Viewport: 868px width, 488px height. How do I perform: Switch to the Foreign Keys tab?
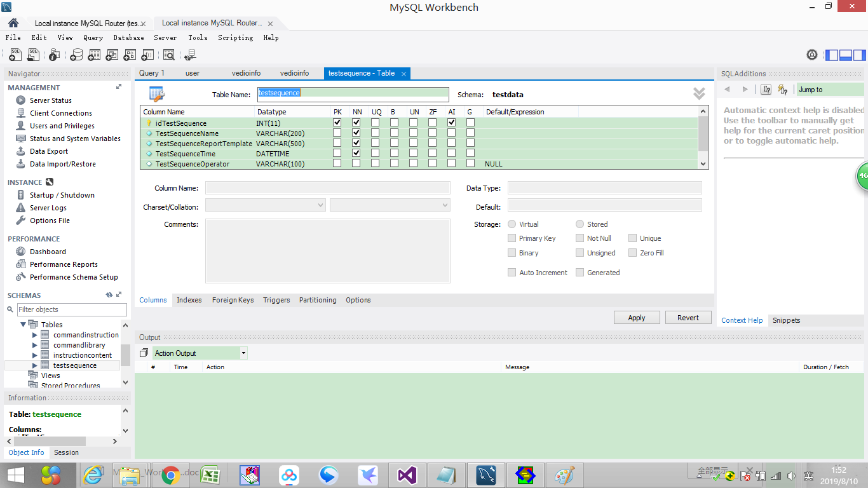point(233,300)
